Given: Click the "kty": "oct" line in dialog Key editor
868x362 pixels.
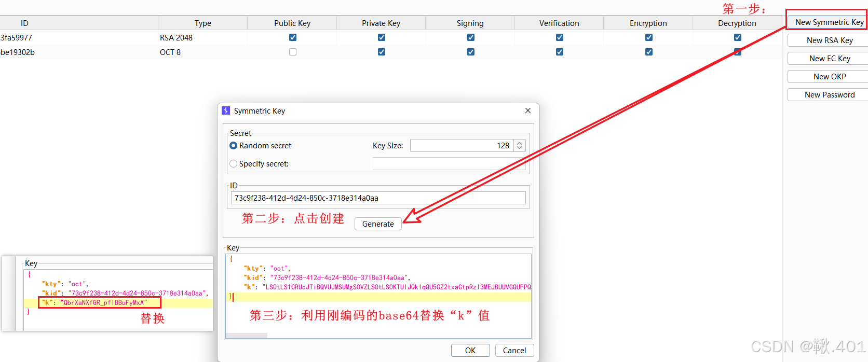Looking at the screenshot, I should (267, 269).
